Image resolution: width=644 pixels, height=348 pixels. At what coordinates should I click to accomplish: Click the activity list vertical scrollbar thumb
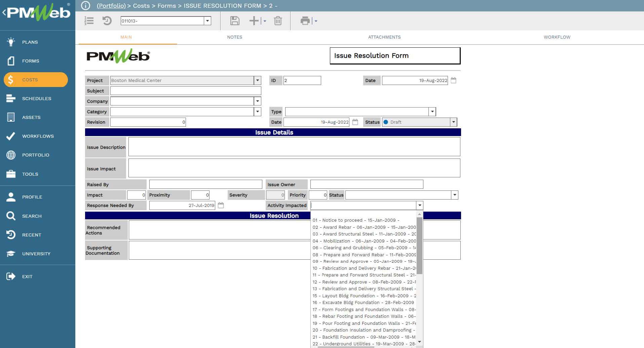coord(419,245)
